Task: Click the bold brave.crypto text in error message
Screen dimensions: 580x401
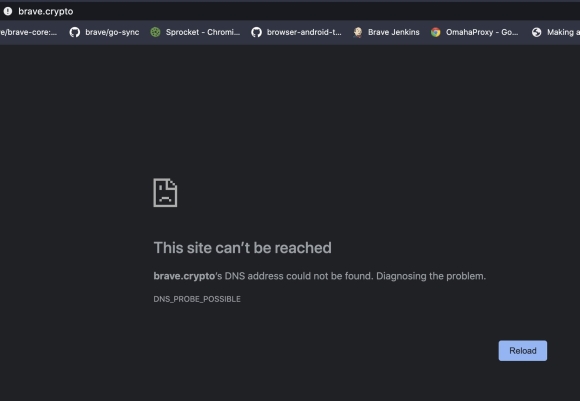Action: pos(184,276)
